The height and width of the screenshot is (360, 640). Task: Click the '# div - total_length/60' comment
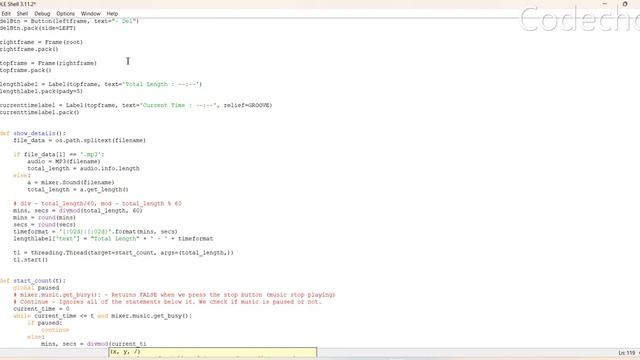pos(97,203)
